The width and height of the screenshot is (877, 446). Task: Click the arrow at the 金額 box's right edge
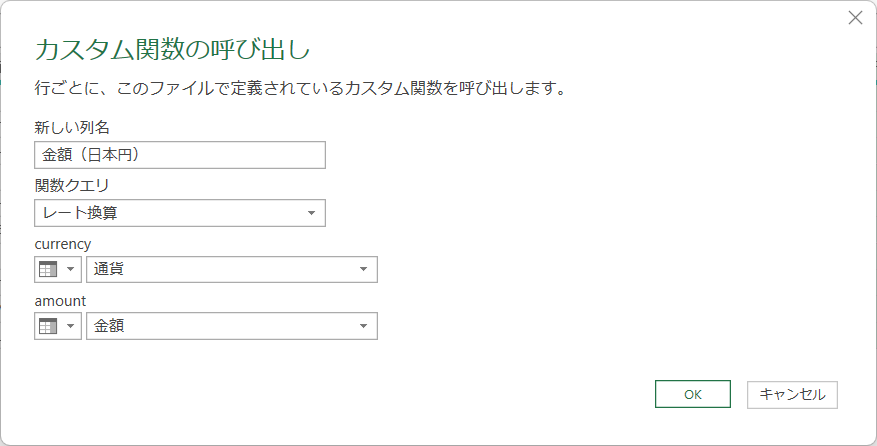click(364, 326)
